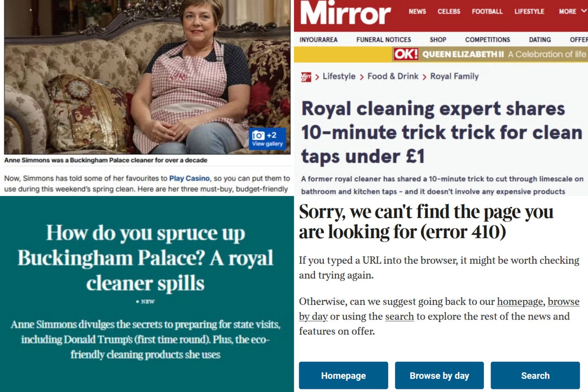Click the Food & Drink breadcrumb
Viewport: 588px width, 392px height.
[x=393, y=76]
